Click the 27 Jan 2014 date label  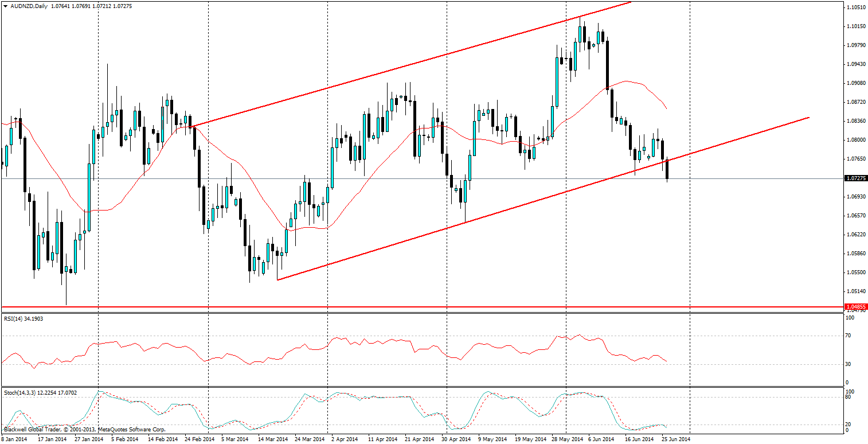90,439
